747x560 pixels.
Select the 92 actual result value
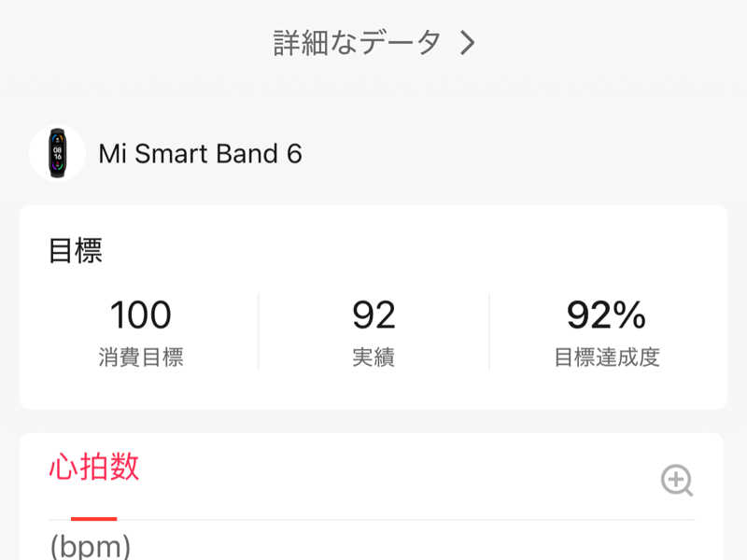pos(374,315)
